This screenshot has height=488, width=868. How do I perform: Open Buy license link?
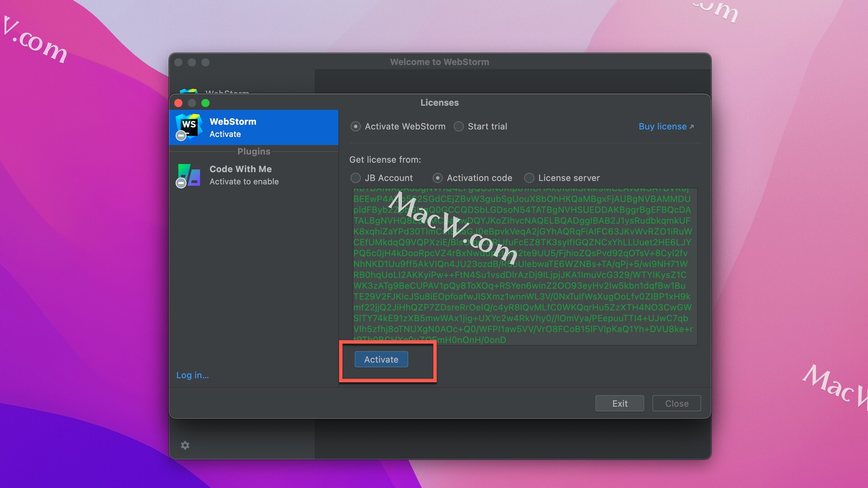click(x=666, y=127)
